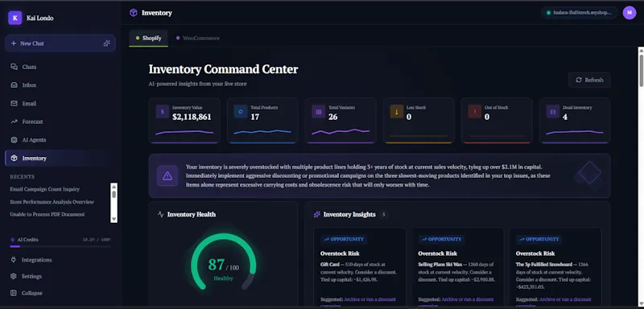This screenshot has width=644, height=309.
Task: Switch to the WooCommerce tab
Action: (x=197, y=38)
